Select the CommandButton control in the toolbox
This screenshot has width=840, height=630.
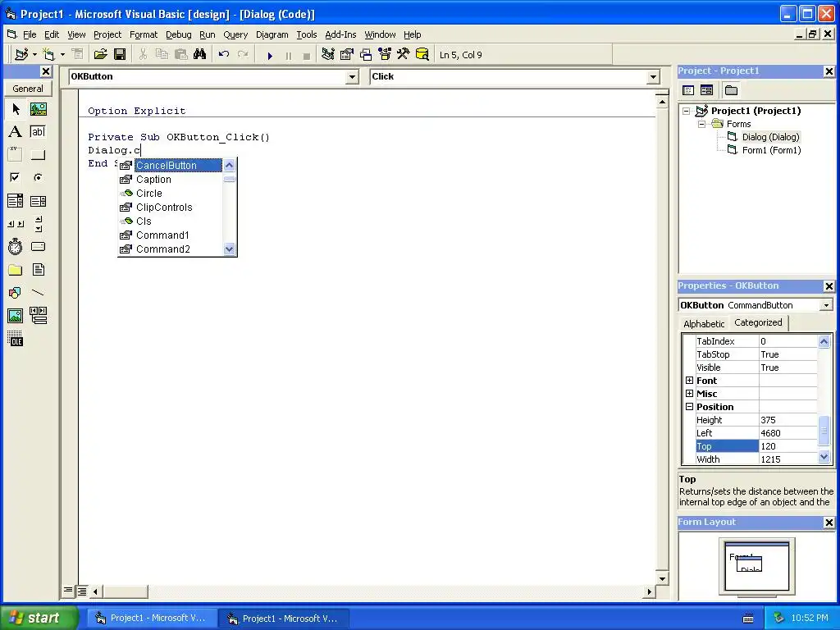38,155
